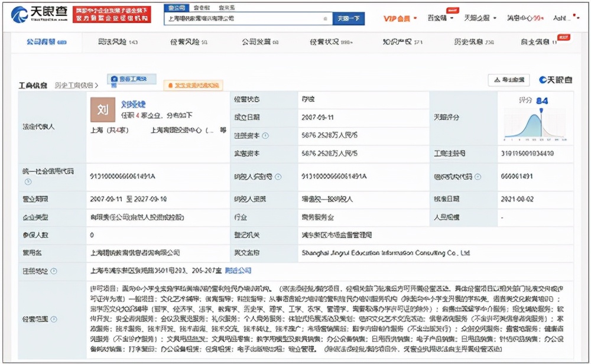Image resolution: width=591 pixels, height=364 pixels.
Task: Switch to the 公司发展 tab
Action: pyautogui.click(x=260, y=42)
